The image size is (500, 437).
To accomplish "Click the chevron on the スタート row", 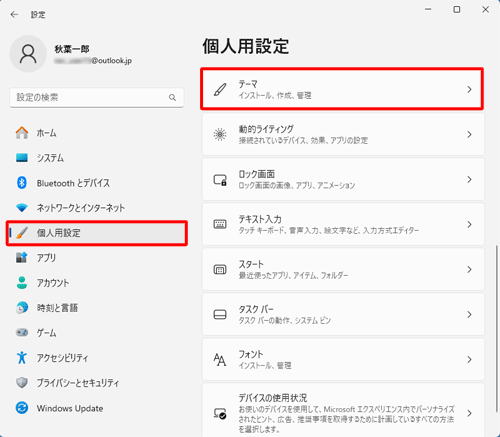I will 469,269.
